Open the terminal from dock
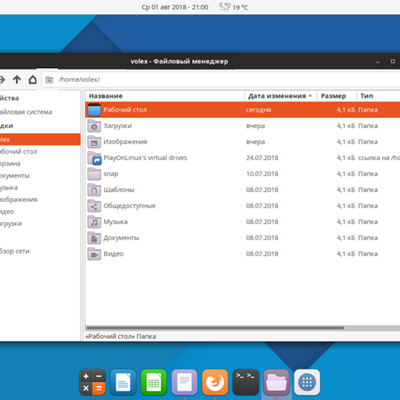 (x=246, y=382)
